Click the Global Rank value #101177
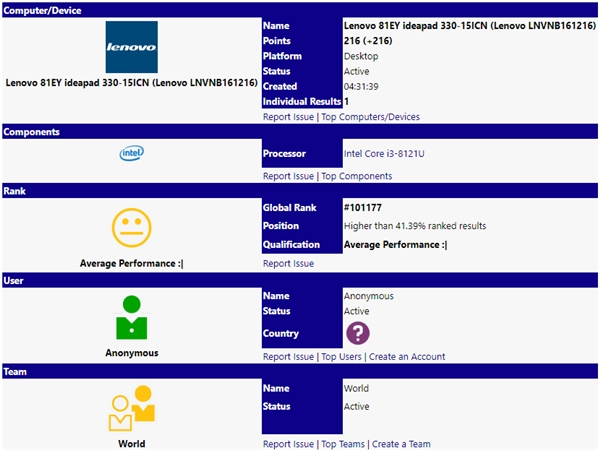 [362, 208]
